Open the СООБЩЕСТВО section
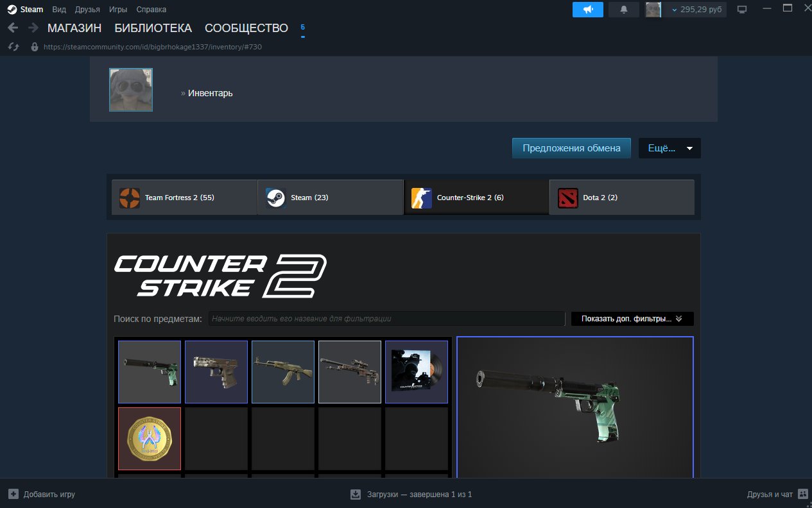The width and height of the screenshot is (812, 508). point(246,28)
